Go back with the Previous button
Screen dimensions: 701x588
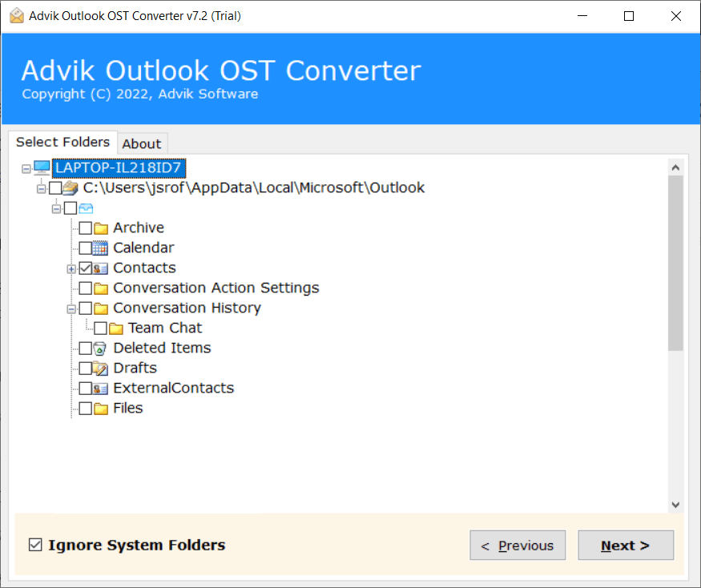click(x=518, y=546)
